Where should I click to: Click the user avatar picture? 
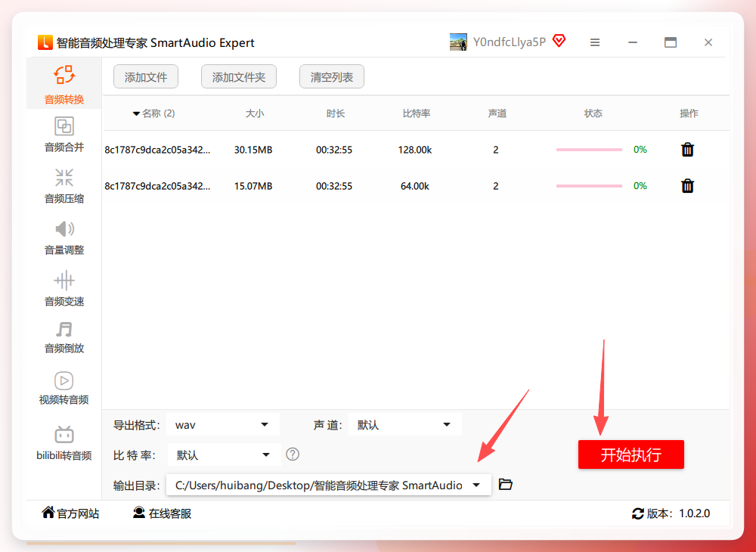458,42
